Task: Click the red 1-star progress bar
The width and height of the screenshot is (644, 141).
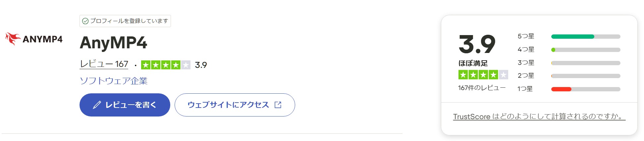Action: (561, 89)
